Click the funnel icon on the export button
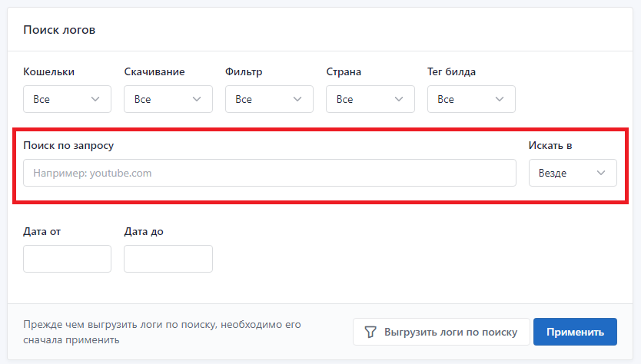The height and width of the screenshot is (364, 641). coord(370,333)
